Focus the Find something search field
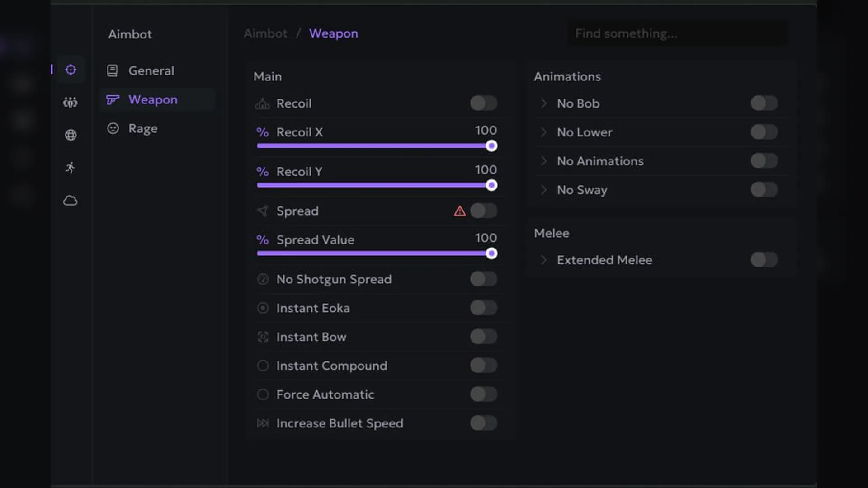The image size is (868, 488). click(x=678, y=33)
